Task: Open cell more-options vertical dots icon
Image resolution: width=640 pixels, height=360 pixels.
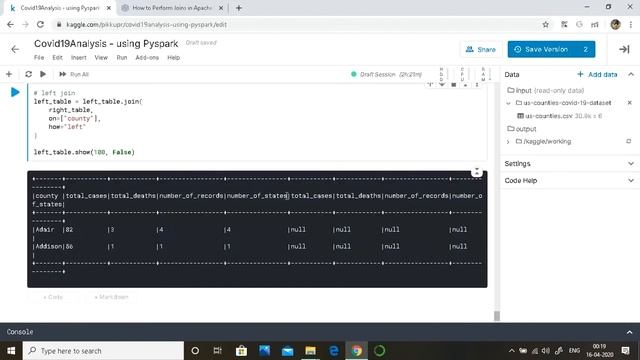Action: (x=477, y=85)
